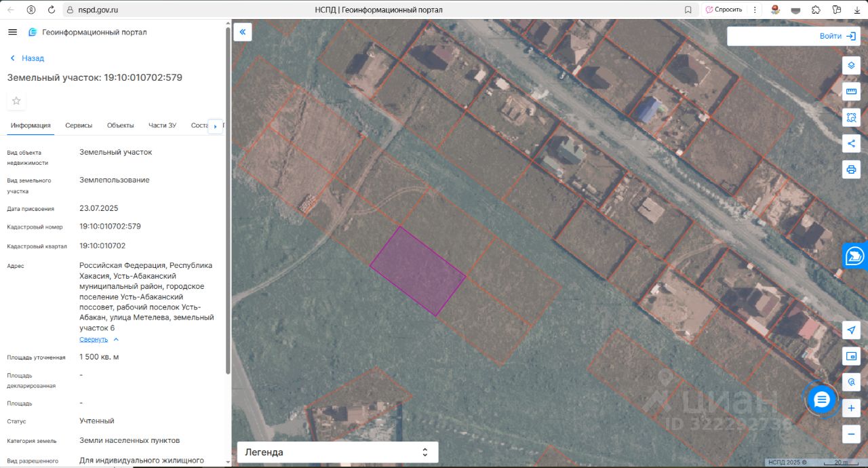Click the cadastral quarter 19:10:010702 value
Viewport: 868px width, 468px height.
tap(102, 246)
